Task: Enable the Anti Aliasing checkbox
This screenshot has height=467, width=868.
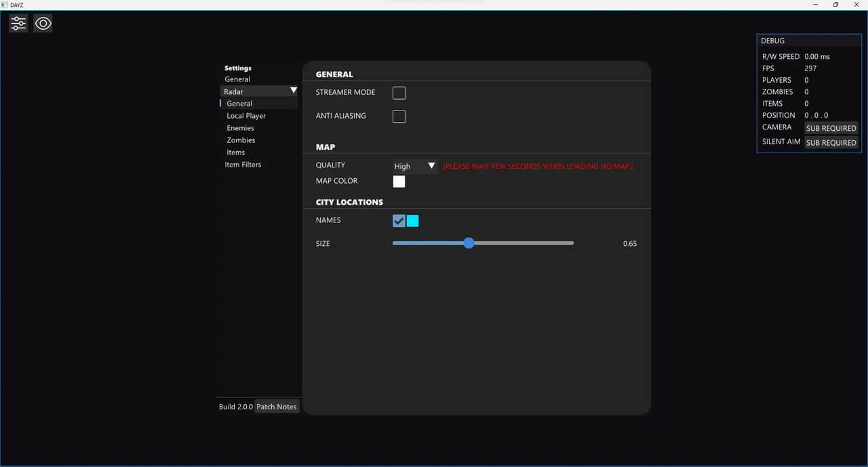Action: coord(399,117)
